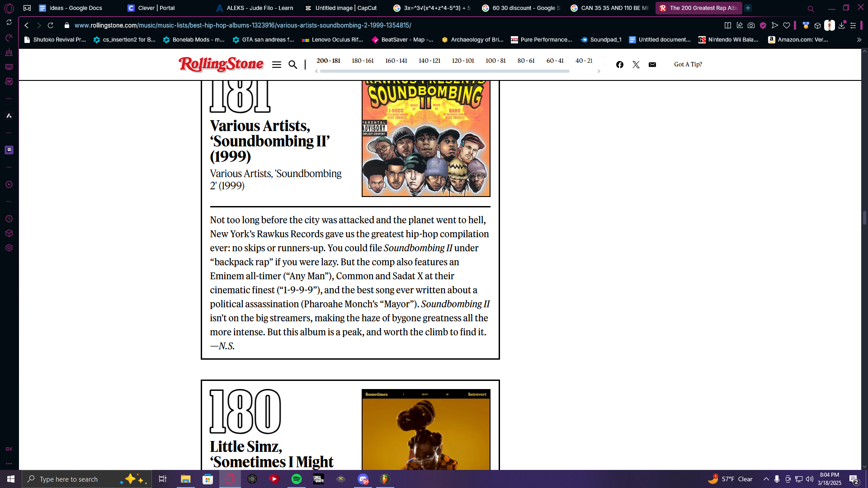
Task: Click the address bar URL field
Action: 243,25
